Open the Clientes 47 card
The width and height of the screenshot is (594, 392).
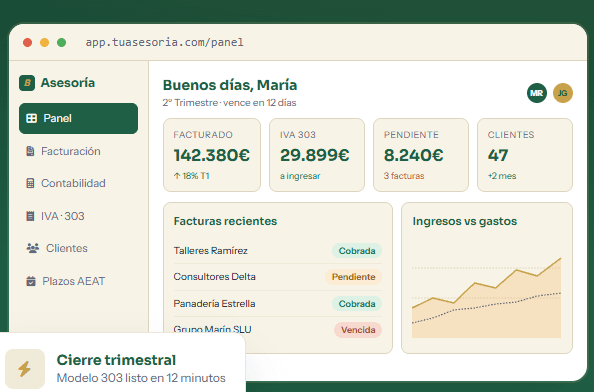pos(525,155)
